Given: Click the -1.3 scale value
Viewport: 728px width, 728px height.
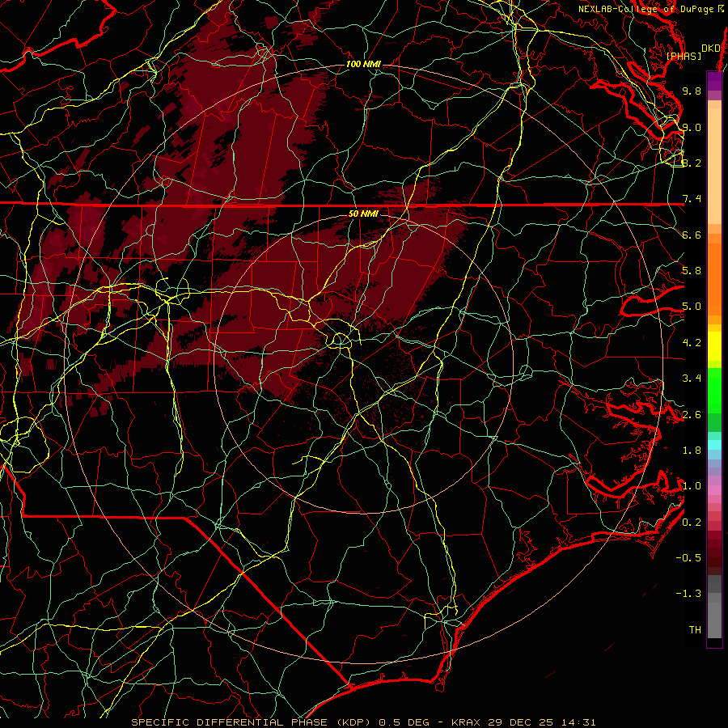Looking at the screenshot, I should click(x=688, y=594).
